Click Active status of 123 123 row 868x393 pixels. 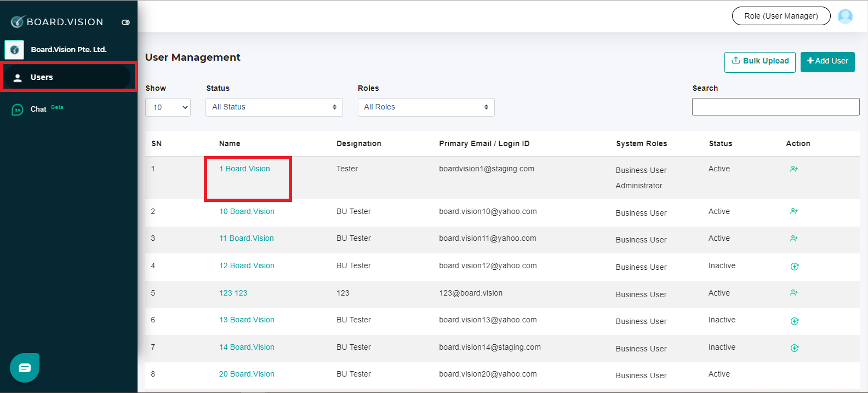pyautogui.click(x=719, y=293)
